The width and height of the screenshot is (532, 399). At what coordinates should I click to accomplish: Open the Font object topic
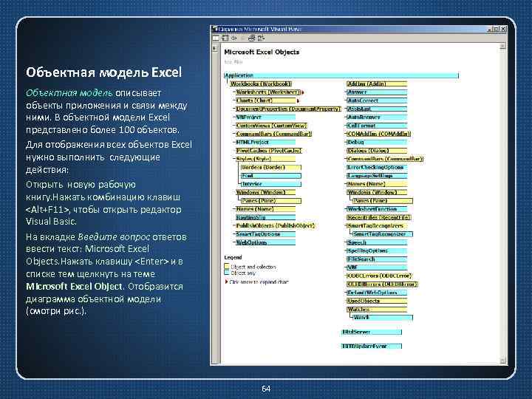click(270, 176)
